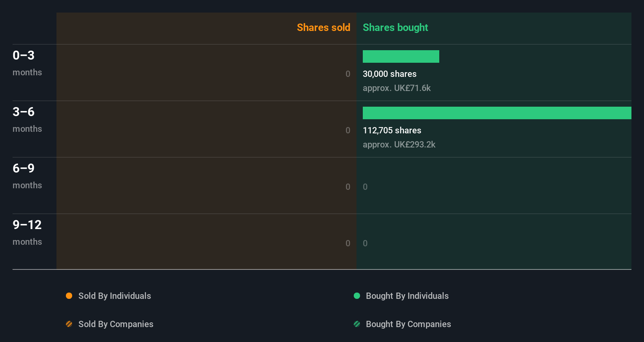Click the 6–9 months row label

(x=27, y=176)
